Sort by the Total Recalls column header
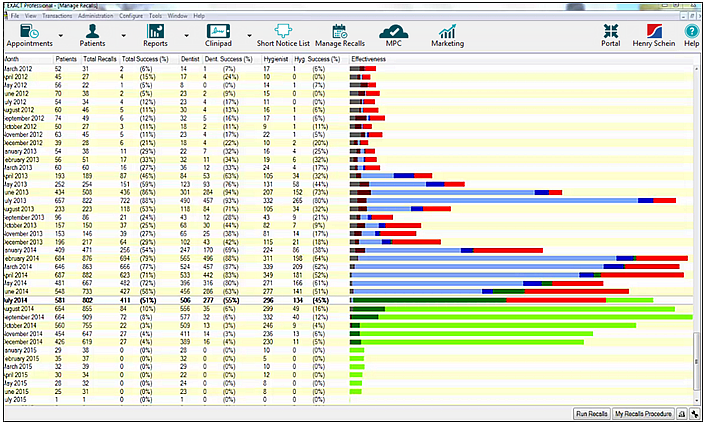Screen dimensions: 704x424 (100, 59)
